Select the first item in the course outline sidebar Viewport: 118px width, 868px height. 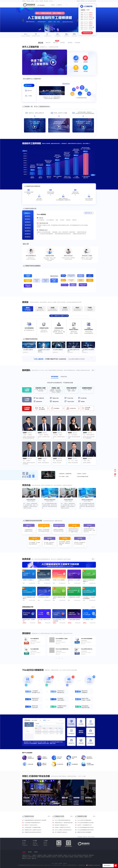pos(28,213)
